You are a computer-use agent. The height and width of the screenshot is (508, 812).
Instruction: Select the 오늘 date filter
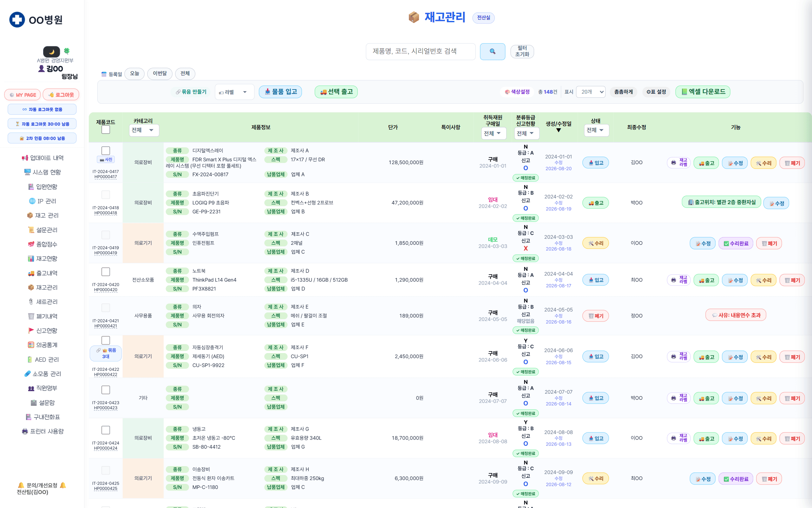coord(134,74)
